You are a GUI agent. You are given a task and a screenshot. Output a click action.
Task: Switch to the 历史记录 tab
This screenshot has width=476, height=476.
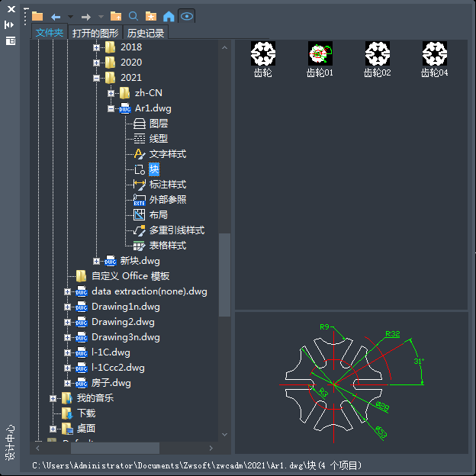(x=145, y=33)
